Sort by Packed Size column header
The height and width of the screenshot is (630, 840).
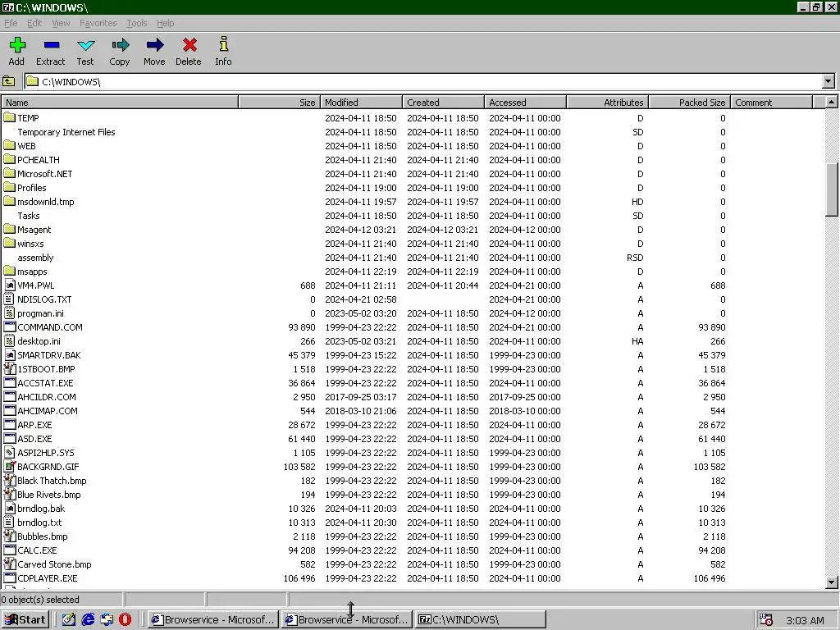pyautogui.click(x=689, y=103)
